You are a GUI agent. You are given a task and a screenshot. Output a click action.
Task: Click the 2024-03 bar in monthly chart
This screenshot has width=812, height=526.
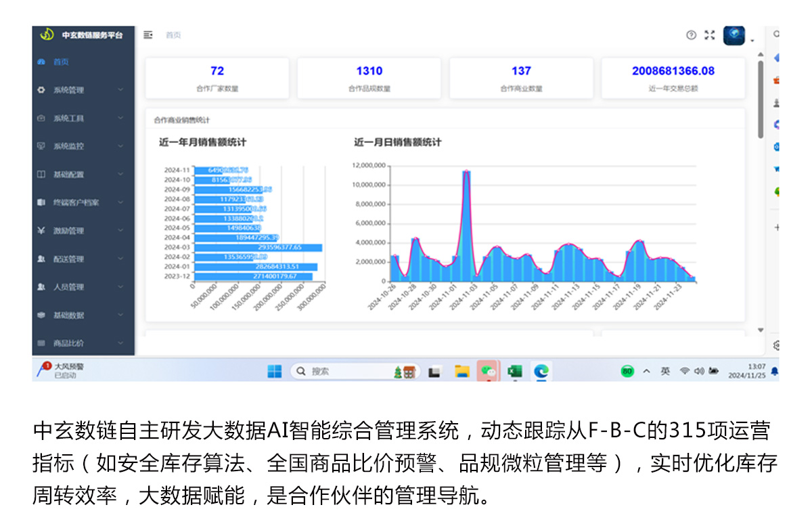[258, 248]
